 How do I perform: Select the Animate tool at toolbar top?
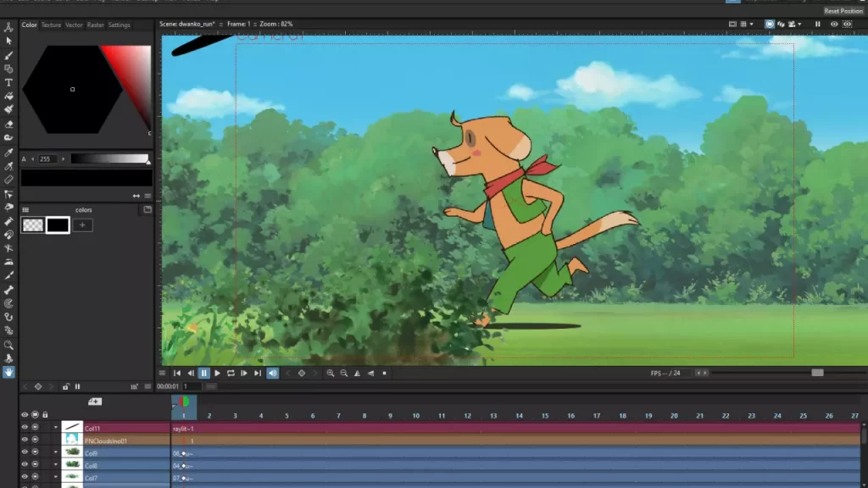tap(8, 27)
